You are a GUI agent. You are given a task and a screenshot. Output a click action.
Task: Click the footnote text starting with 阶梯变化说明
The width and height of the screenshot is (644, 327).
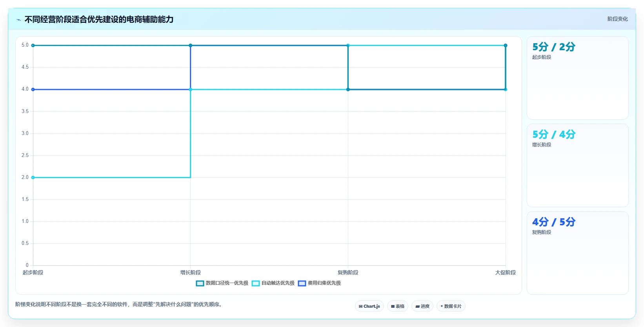120,304
